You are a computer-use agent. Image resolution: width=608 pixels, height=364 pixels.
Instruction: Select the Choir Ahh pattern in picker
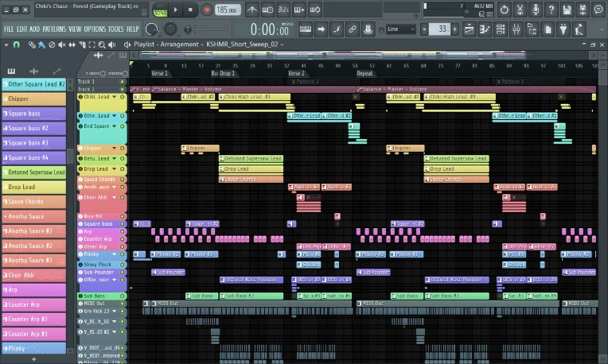pos(34,275)
